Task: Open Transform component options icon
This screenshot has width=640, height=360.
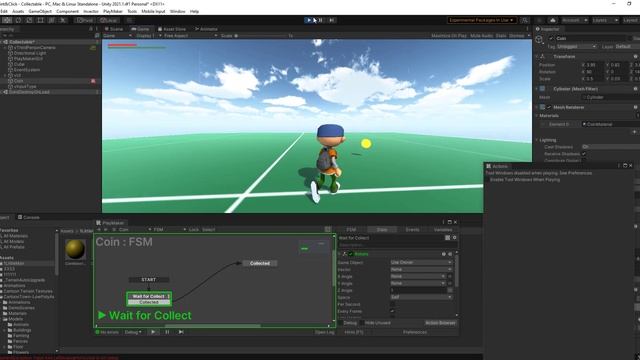Action: (636, 56)
